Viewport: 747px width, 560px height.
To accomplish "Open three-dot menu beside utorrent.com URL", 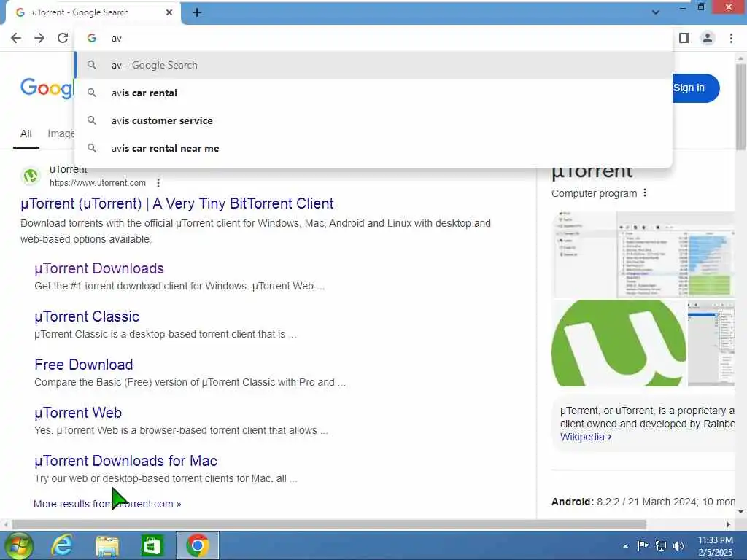I will click(158, 183).
